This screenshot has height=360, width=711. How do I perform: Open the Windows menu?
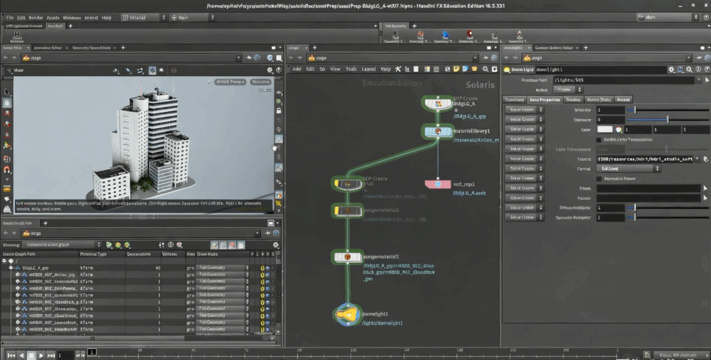pos(72,17)
